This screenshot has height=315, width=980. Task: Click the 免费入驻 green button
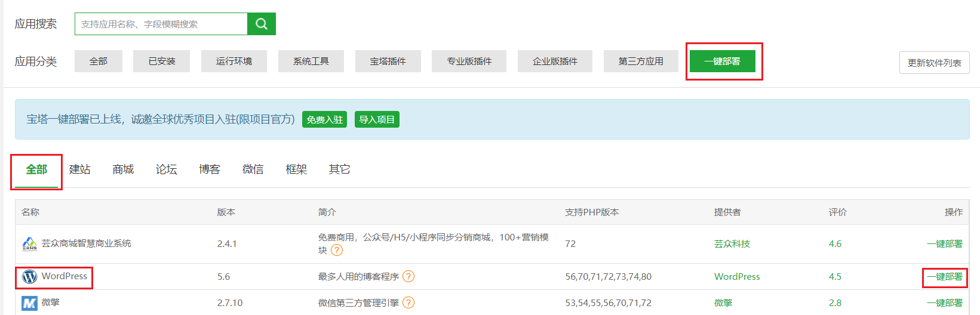324,119
